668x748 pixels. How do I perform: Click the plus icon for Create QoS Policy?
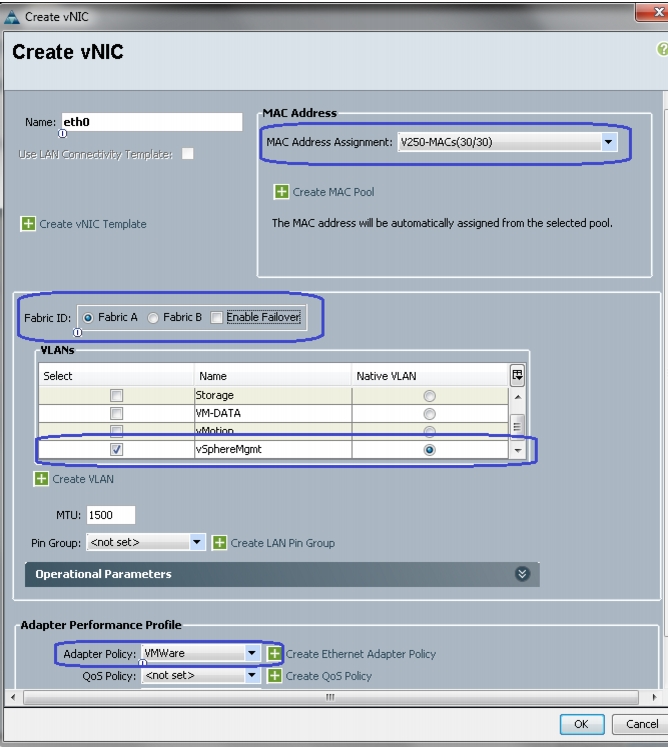pos(274,675)
